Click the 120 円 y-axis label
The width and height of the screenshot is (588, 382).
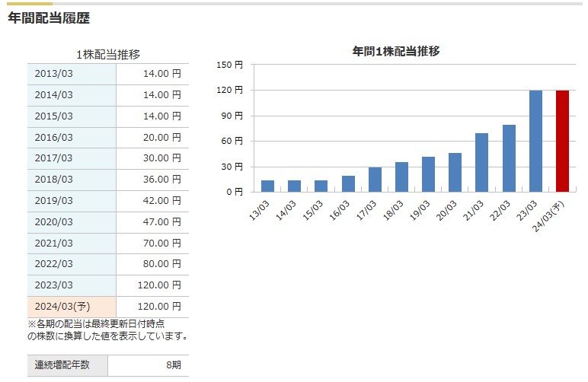pyautogui.click(x=229, y=90)
